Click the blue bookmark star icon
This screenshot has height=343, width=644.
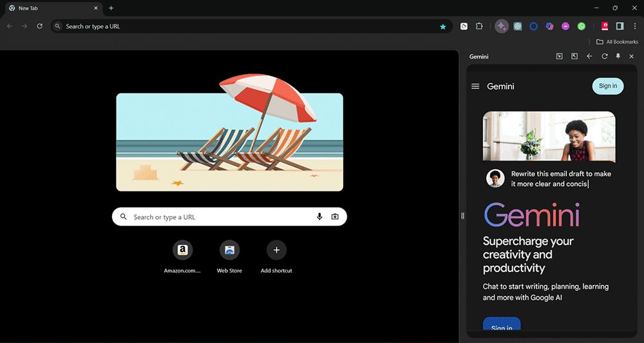click(x=442, y=26)
